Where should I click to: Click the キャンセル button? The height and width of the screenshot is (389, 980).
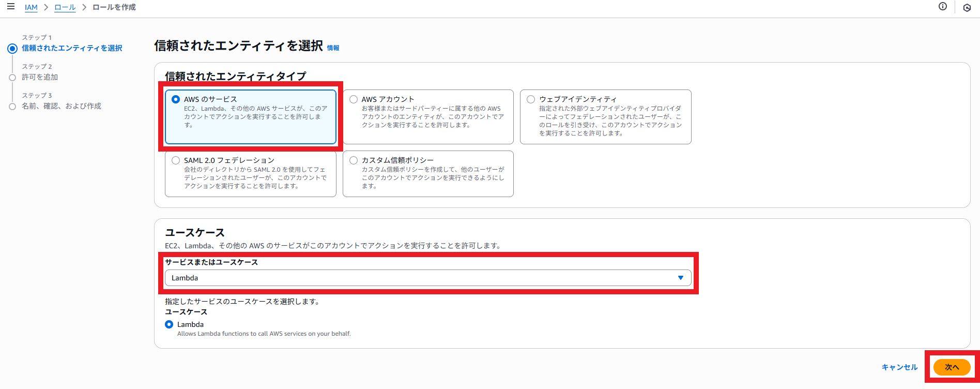899,367
